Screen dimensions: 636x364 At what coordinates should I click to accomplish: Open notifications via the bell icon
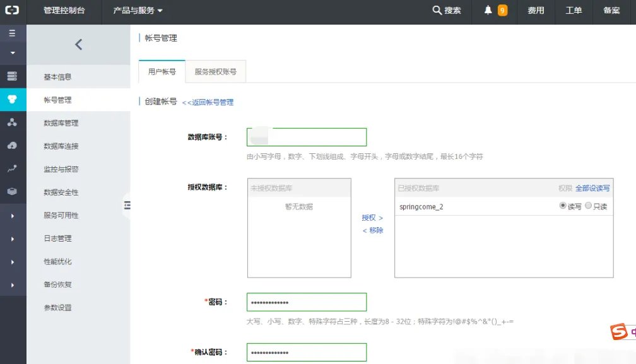(x=488, y=10)
